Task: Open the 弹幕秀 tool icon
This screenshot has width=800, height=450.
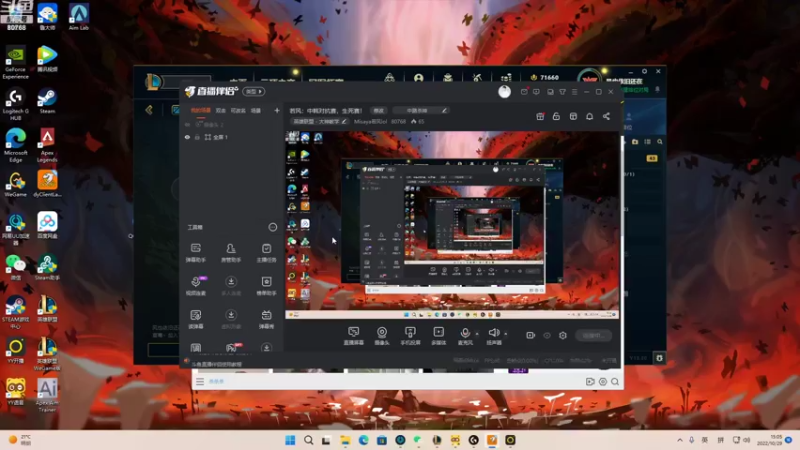Action: tap(266, 319)
